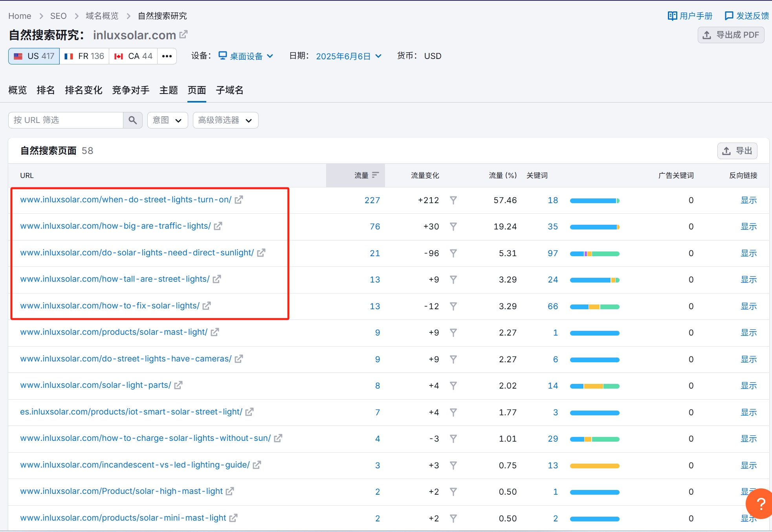Open 发送反馈 send feedback link

[746, 16]
